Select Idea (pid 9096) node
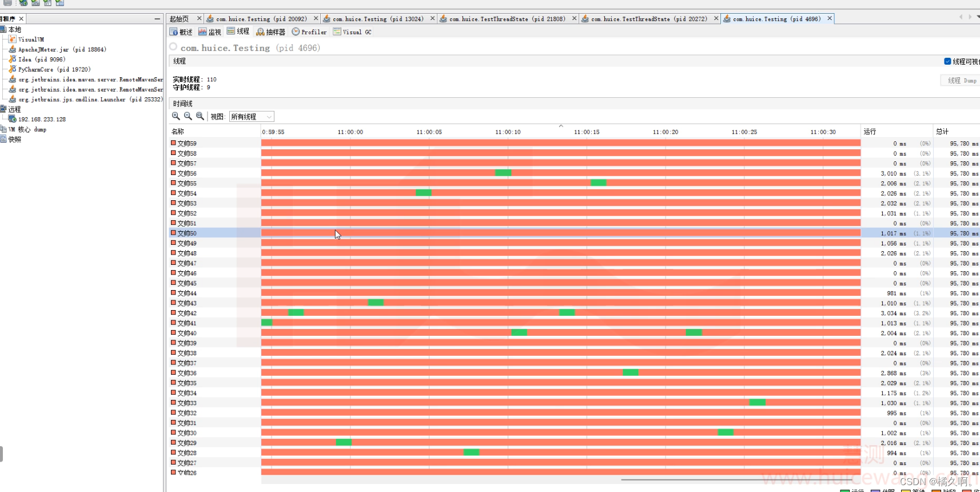Screen dimensions: 980x492 tap(37, 59)
